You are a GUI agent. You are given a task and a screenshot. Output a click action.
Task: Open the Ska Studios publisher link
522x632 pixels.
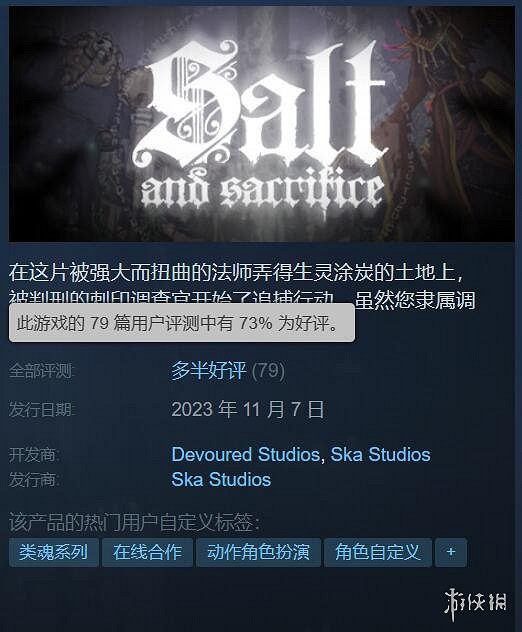click(x=221, y=480)
